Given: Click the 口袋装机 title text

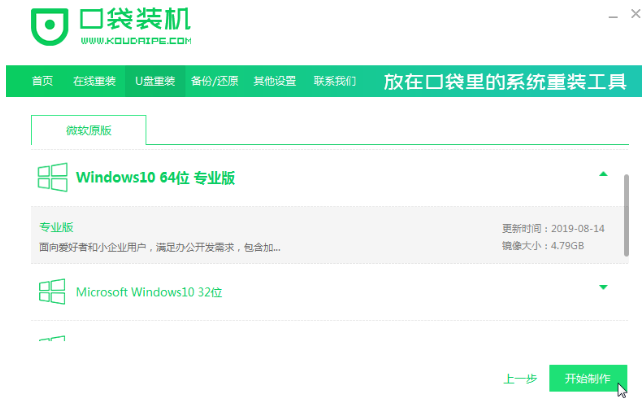Looking at the screenshot, I should pyautogui.click(x=135, y=19).
